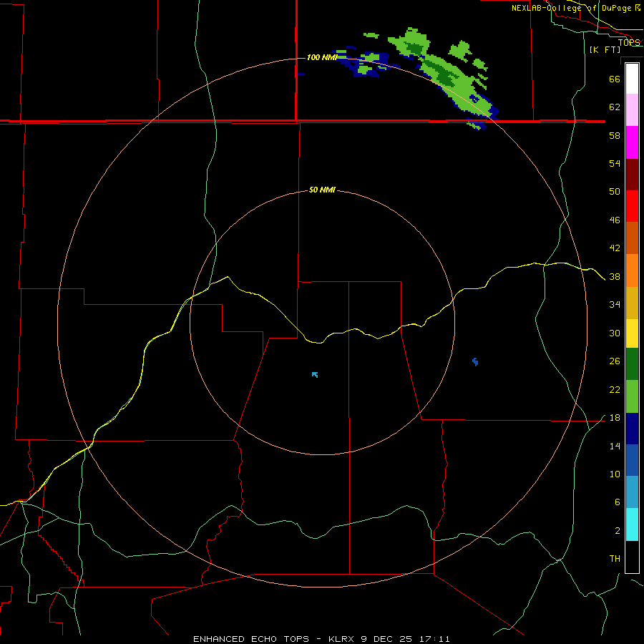644x644 pixels.
Task: Select the TOPS legend title
Action: [x=629, y=42]
